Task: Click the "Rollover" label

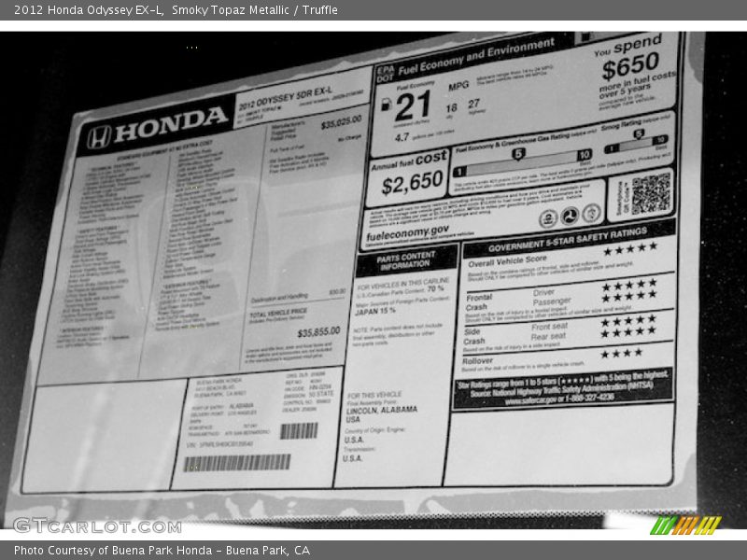Action: click(477, 361)
